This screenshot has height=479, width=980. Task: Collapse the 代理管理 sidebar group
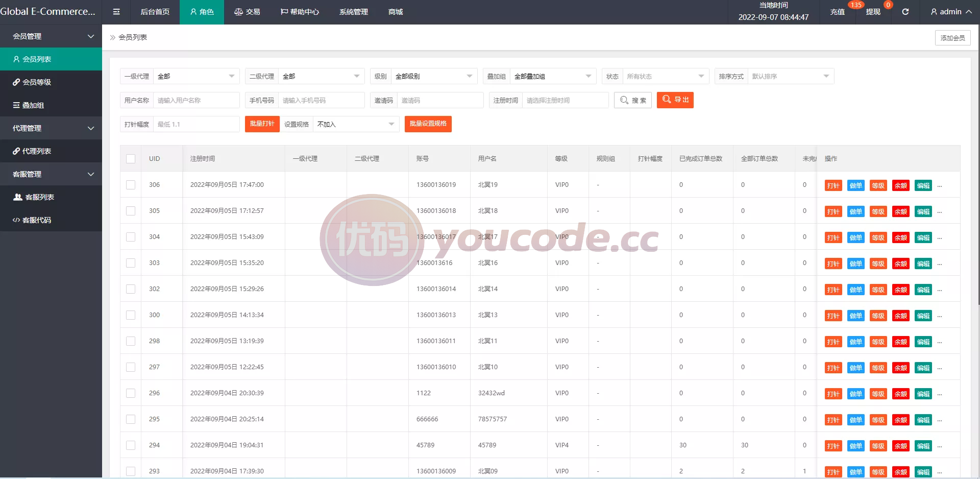coord(51,128)
